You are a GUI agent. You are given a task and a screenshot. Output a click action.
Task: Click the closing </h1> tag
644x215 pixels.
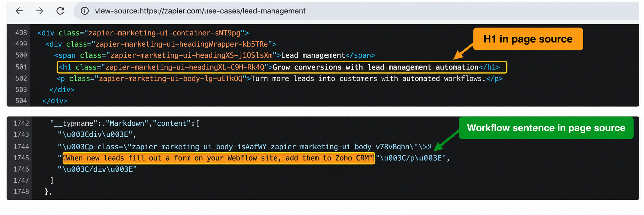point(489,67)
